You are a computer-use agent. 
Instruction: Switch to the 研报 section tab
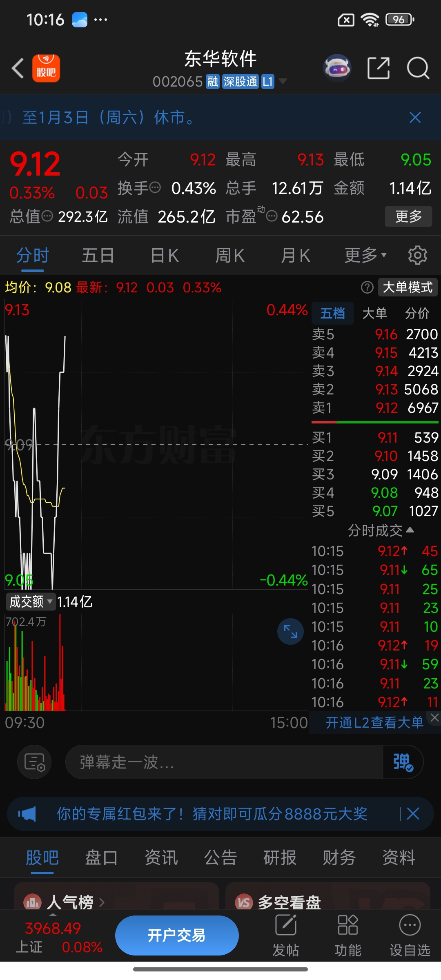(x=280, y=857)
